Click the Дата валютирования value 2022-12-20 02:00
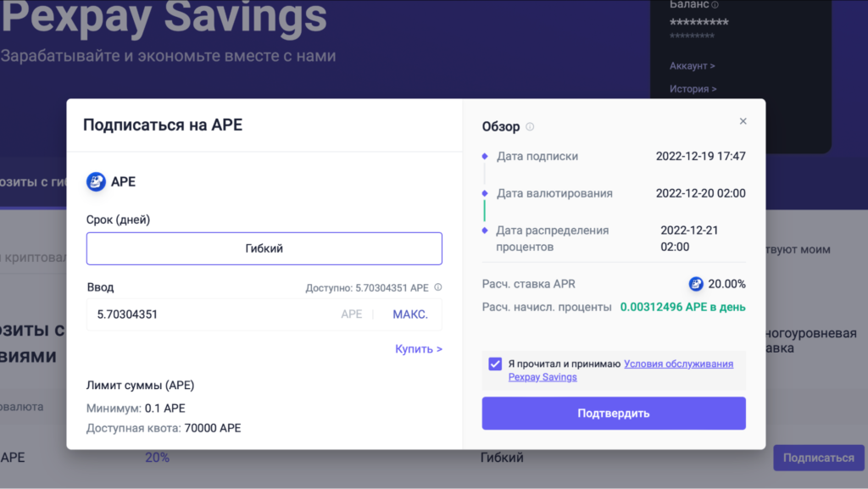Screen dimensions: 868x489 pos(700,193)
